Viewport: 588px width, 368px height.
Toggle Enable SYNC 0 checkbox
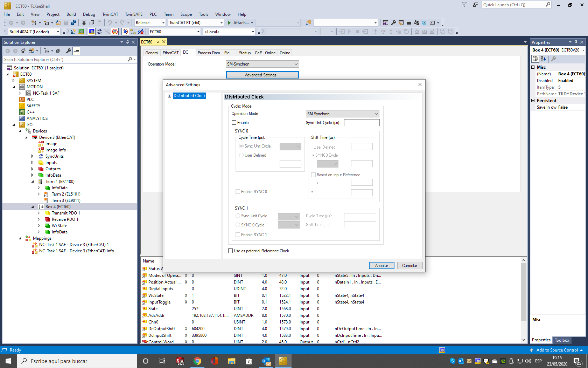[x=238, y=192]
